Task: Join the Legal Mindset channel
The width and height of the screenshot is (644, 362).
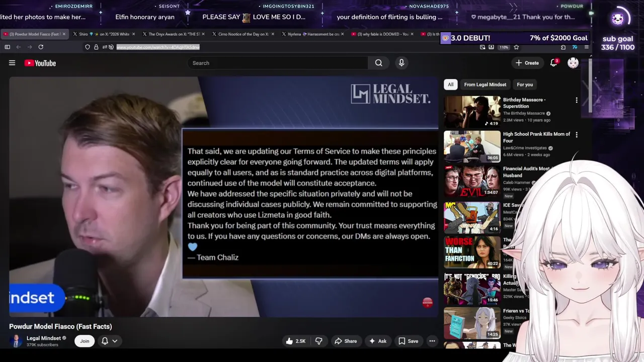Action: [x=85, y=341]
